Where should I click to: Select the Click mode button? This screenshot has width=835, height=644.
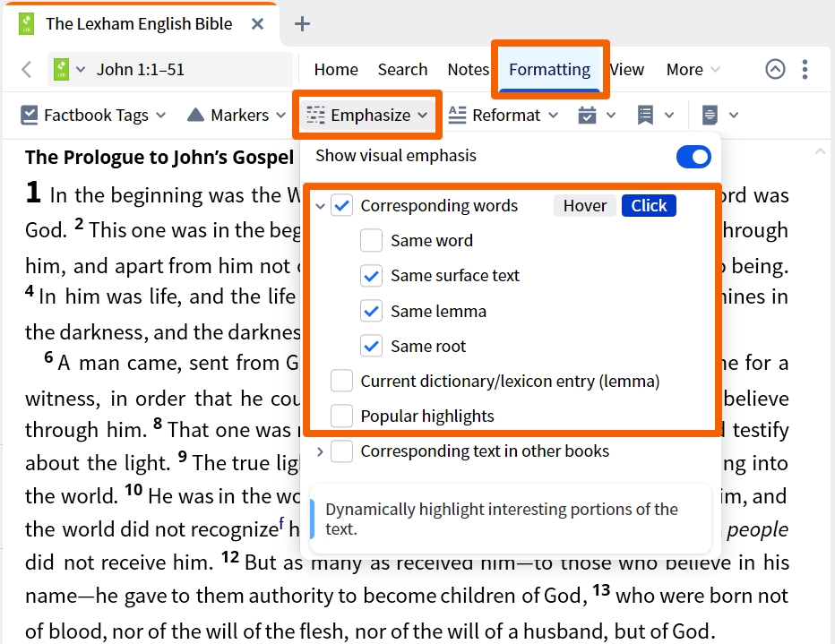(x=649, y=205)
